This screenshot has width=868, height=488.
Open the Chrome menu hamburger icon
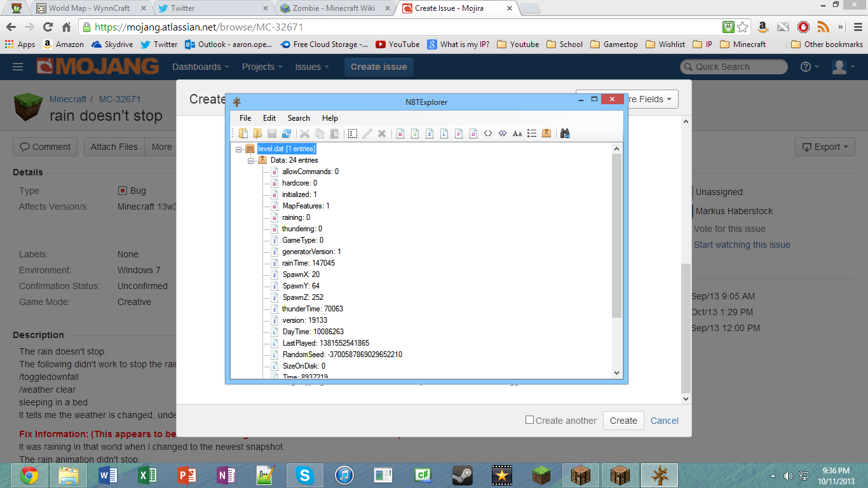(857, 27)
